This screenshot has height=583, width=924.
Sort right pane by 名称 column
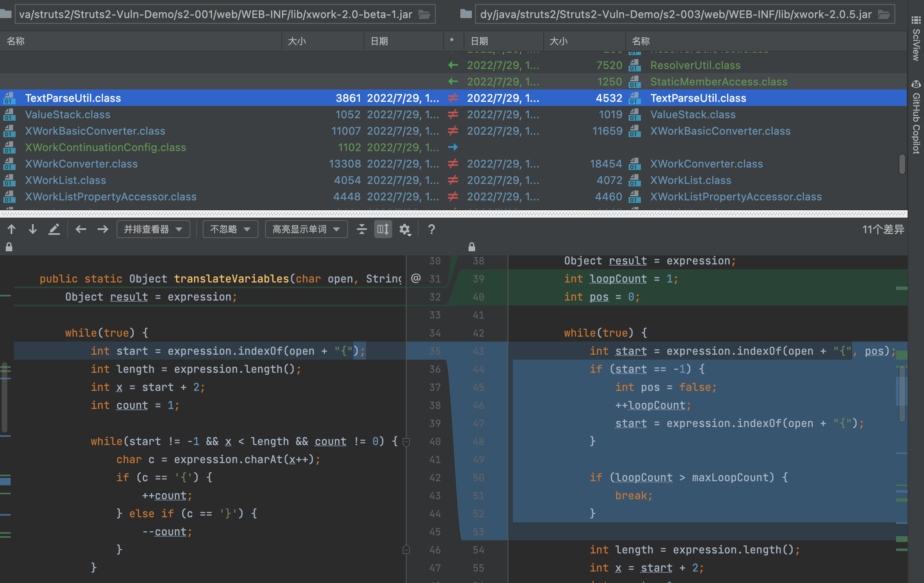[766, 41]
